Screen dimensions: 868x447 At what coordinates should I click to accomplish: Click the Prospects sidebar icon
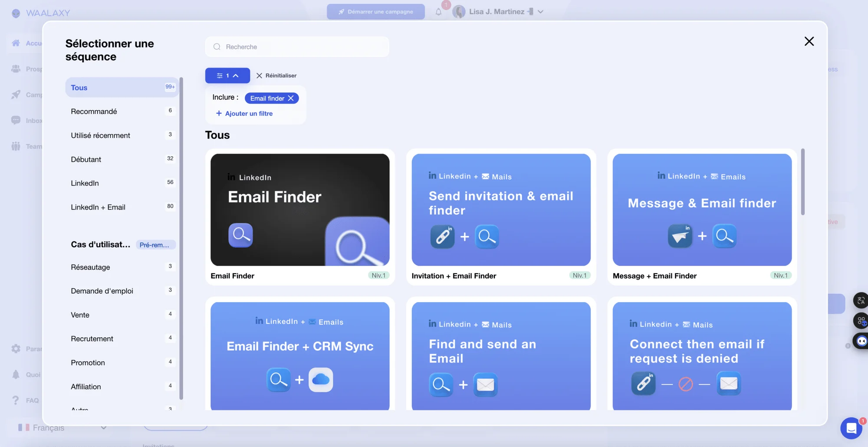pos(16,69)
